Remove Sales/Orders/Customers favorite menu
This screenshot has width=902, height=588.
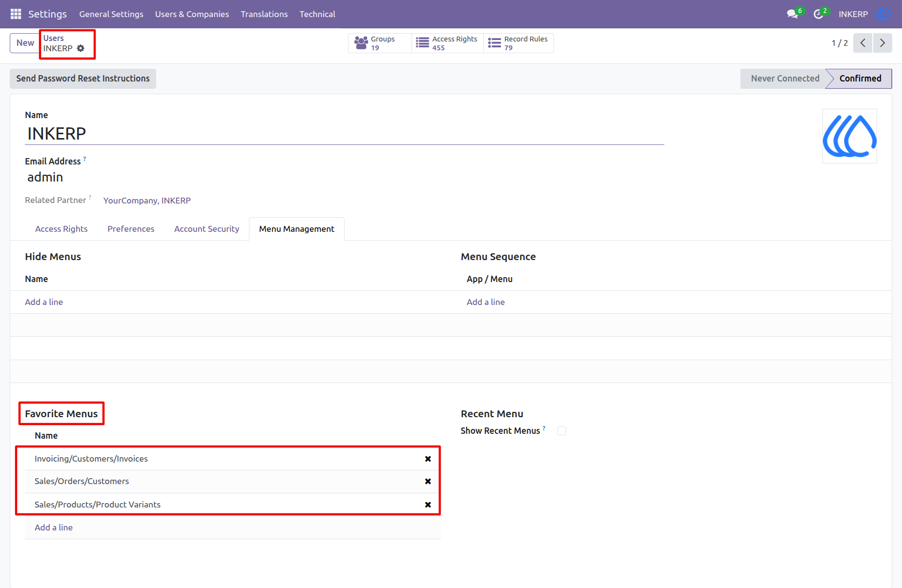(x=428, y=481)
